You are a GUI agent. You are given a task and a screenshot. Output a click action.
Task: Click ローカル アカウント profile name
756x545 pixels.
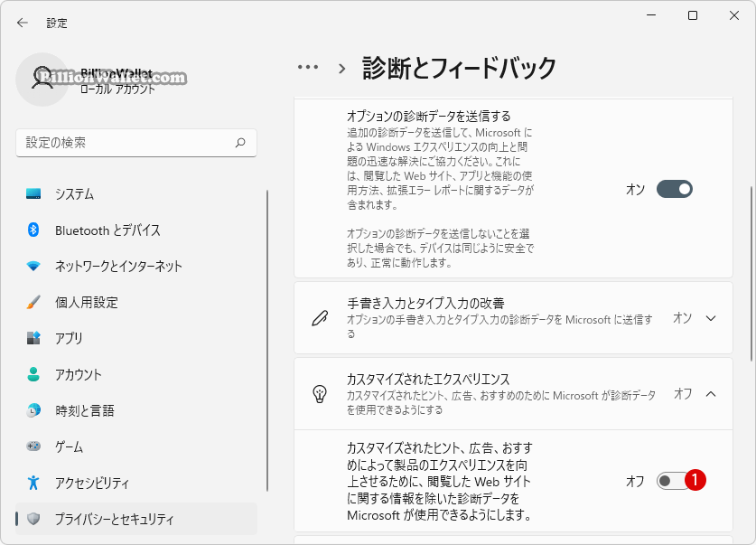click(117, 89)
